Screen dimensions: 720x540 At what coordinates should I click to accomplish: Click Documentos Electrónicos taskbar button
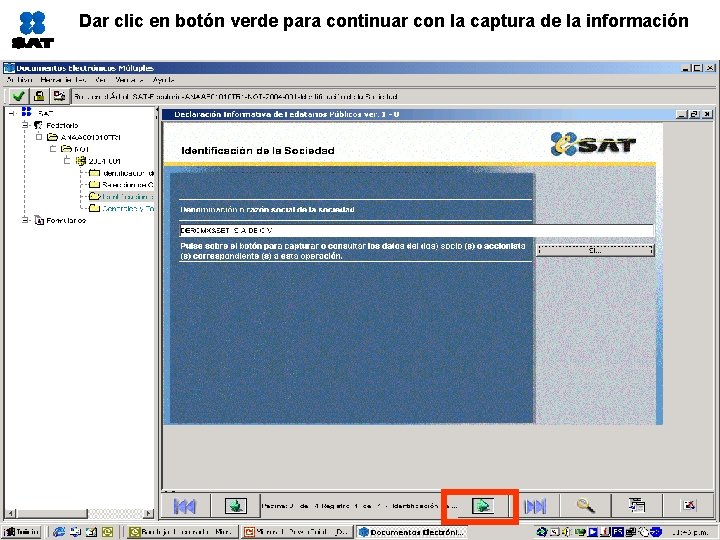411,532
